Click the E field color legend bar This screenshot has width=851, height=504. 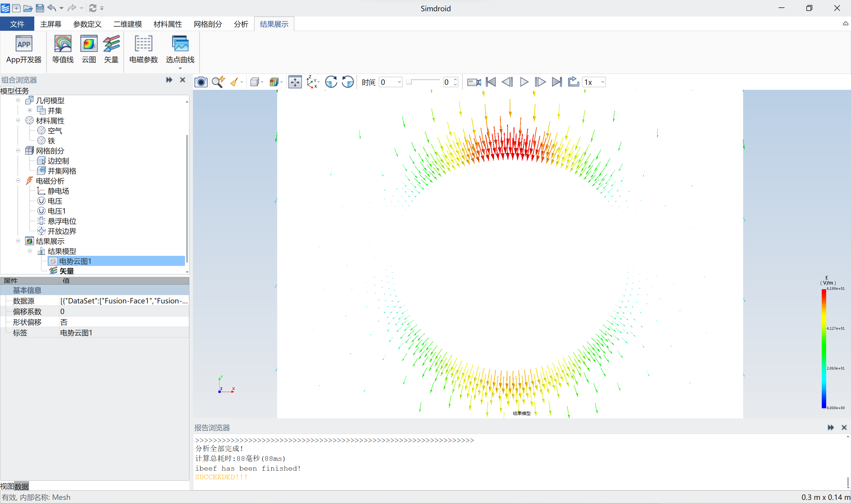tap(824, 348)
